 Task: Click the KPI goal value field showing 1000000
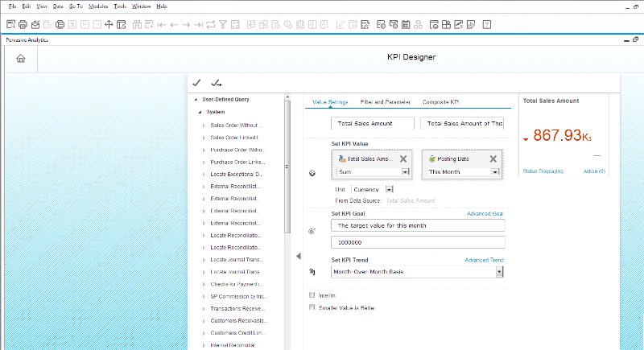tap(418, 242)
